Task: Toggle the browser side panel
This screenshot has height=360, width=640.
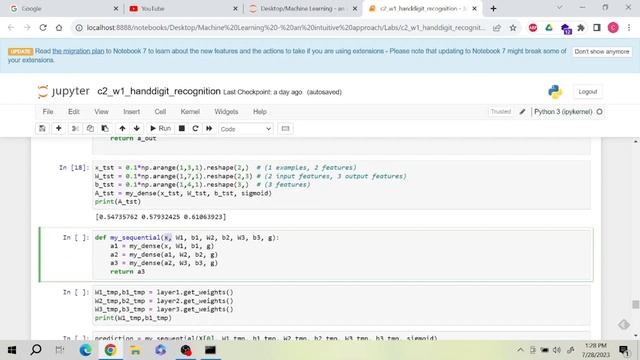Action: (x=597, y=28)
